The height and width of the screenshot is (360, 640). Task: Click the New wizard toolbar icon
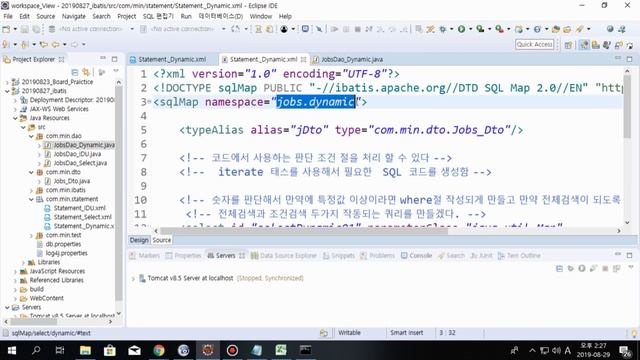6,29
